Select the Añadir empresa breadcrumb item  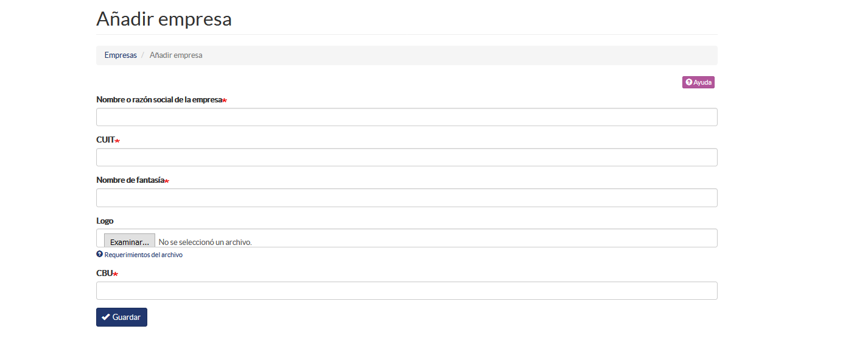point(176,55)
